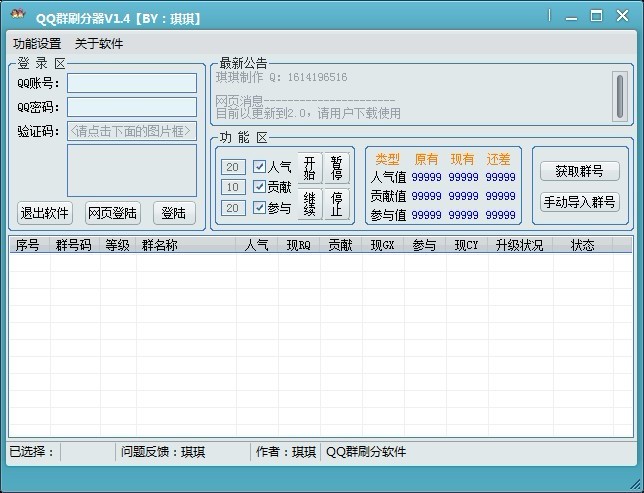
Task: Minimize the QQ群刷分器 window
Action: click(571, 17)
